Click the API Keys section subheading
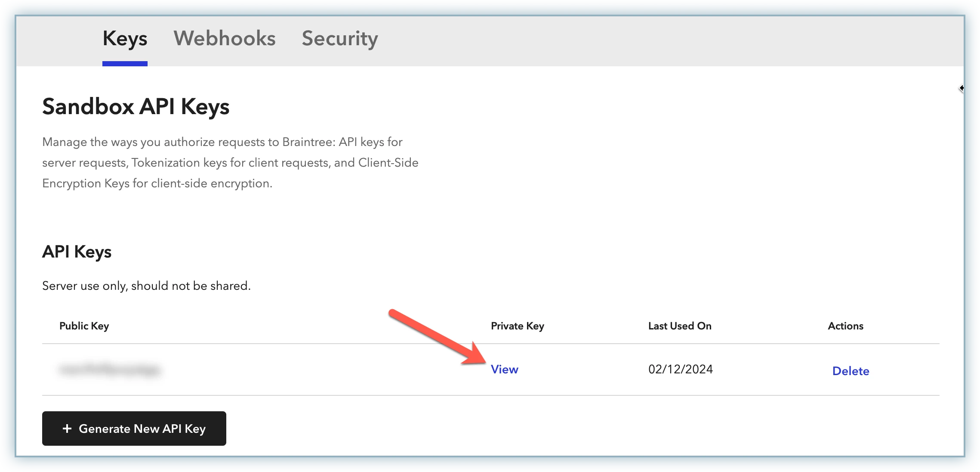Screen dimensions: 980x472 pos(77,252)
